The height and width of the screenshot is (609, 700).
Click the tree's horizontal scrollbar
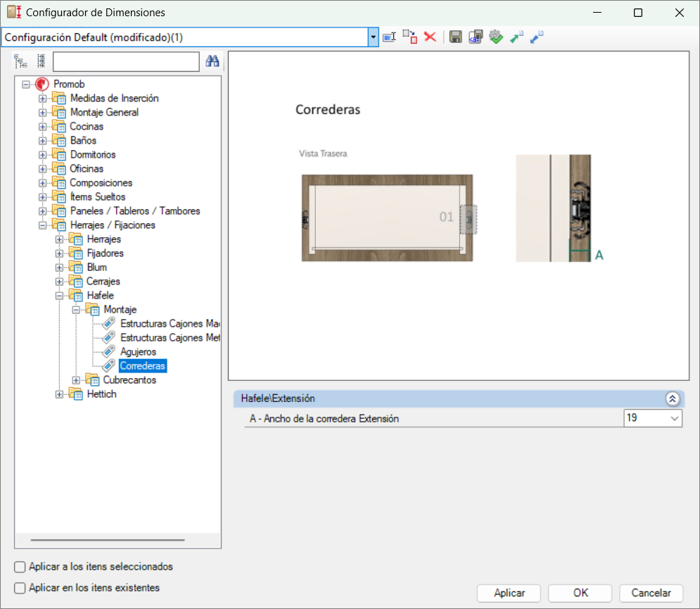[108, 540]
